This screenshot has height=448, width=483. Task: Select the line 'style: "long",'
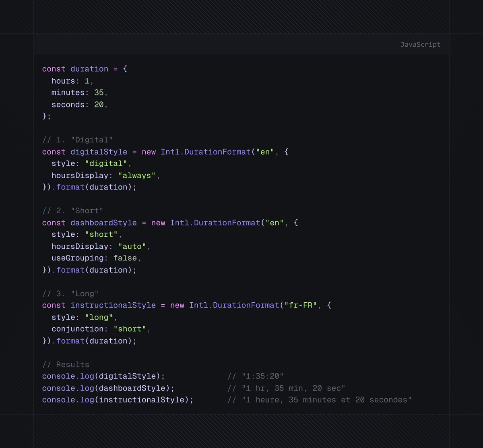85,317
